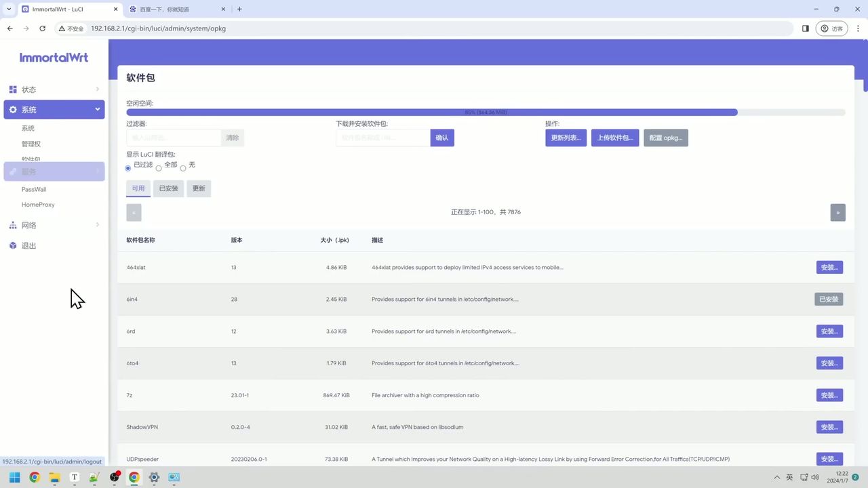Install the 7z package
The image size is (868, 488).
[x=829, y=395]
